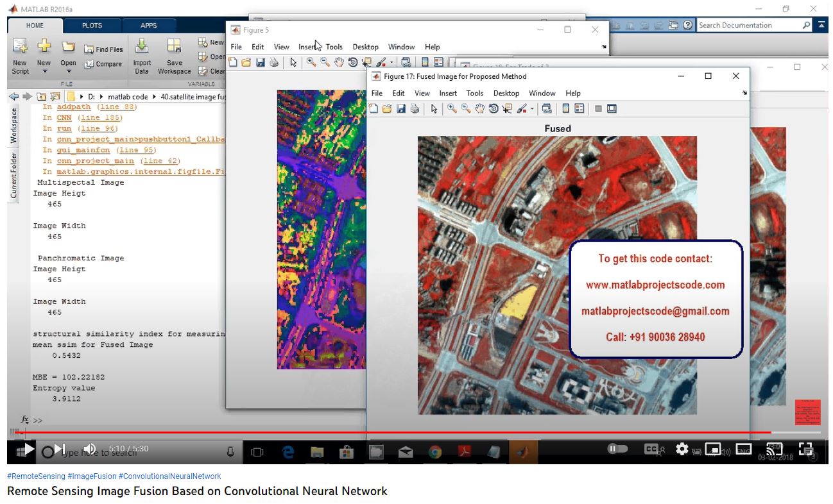Viewport: 833px width, 504px height.
Task: Open Desktop menu in Figure 17 window
Action: [x=506, y=94]
